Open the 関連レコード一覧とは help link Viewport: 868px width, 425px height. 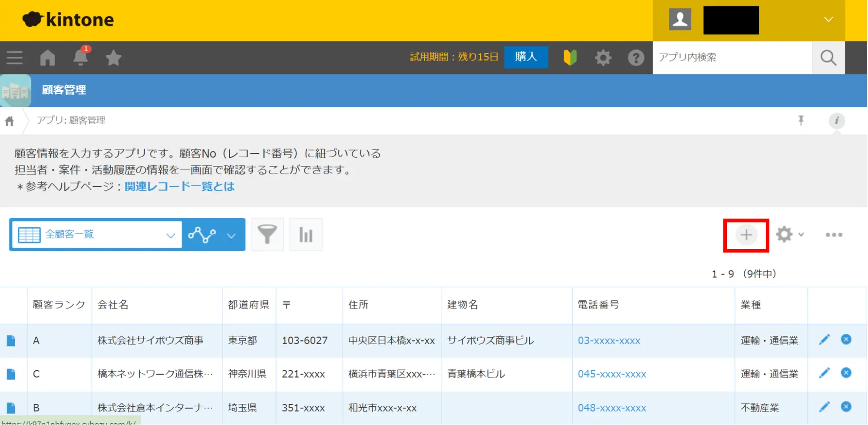pyautogui.click(x=179, y=186)
